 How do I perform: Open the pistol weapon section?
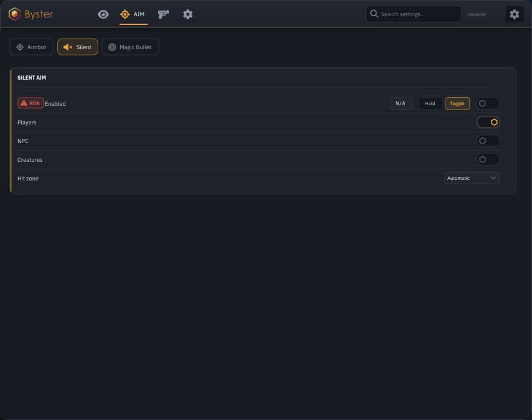click(163, 14)
